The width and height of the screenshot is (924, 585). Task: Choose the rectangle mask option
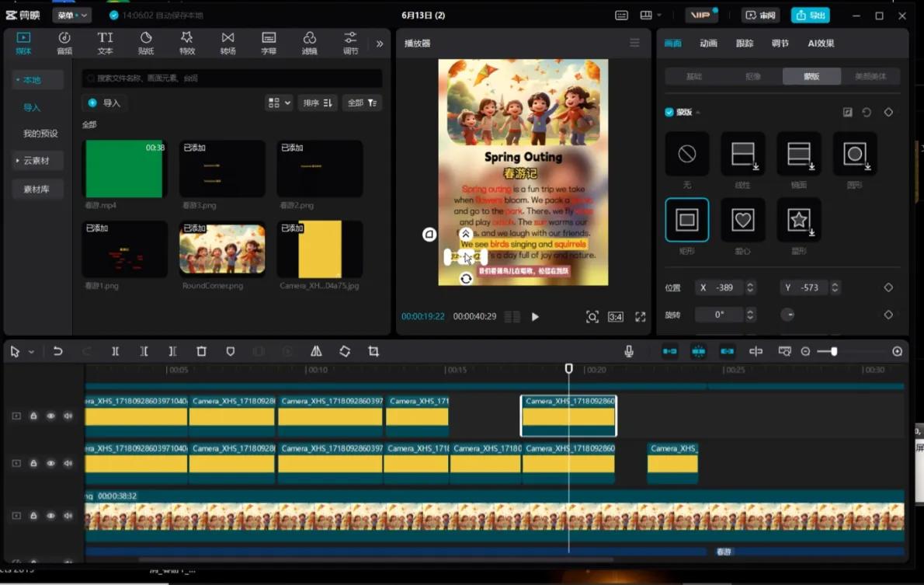pos(687,220)
